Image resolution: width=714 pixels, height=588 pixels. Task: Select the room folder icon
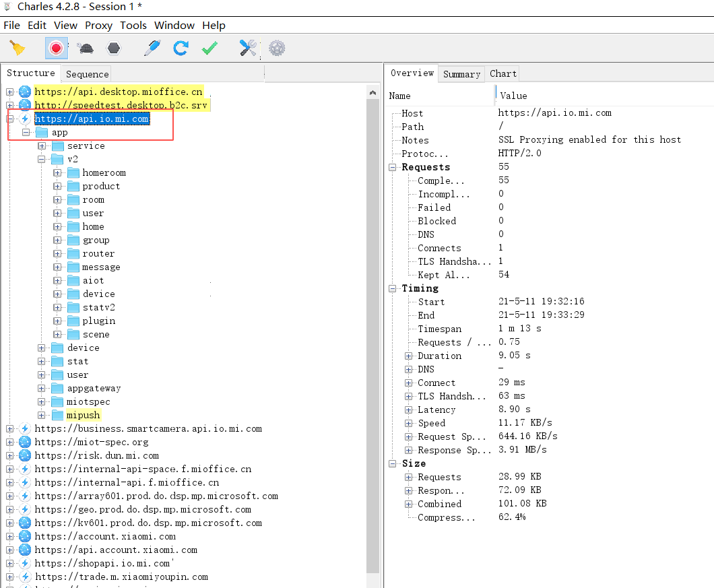73,199
